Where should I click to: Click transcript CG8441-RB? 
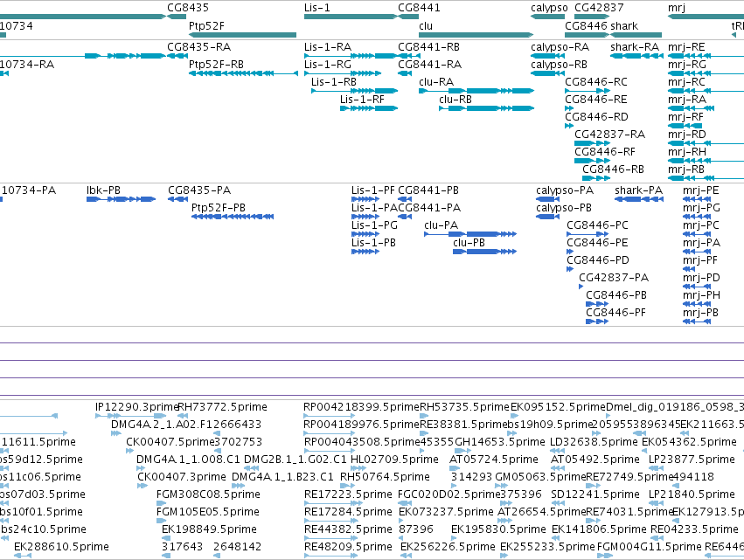[x=428, y=47]
